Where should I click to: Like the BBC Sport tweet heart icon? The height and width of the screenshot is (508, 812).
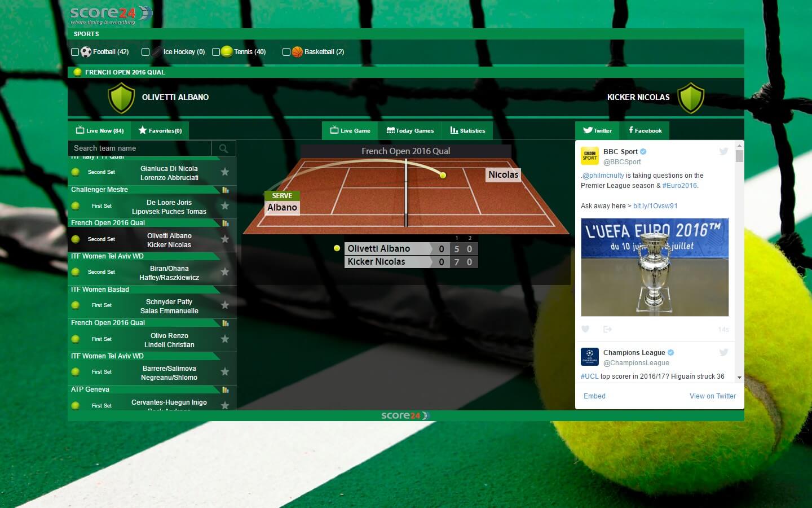(x=585, y=329)
